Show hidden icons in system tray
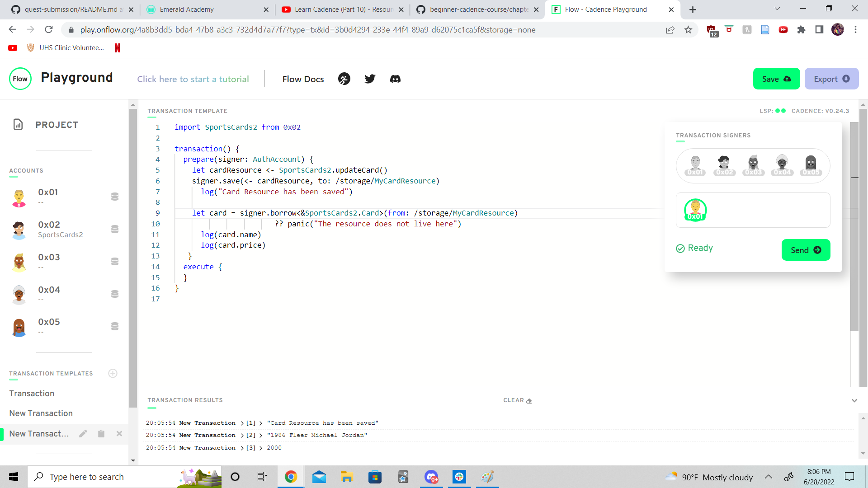 pyautogui.click(x=768, y=477)
